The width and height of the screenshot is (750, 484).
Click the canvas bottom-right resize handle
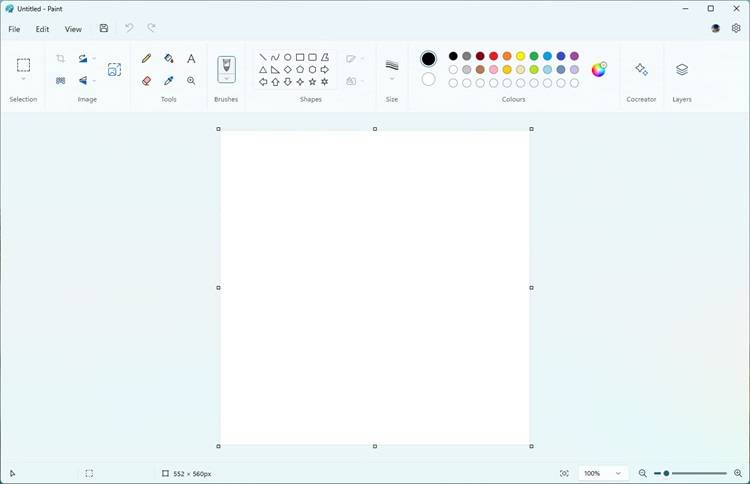[x=531, y=446]
